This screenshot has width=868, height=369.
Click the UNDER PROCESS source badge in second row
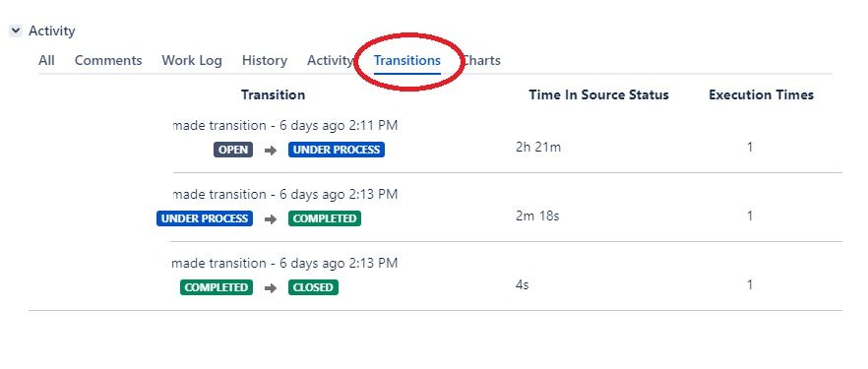[205, 218]
